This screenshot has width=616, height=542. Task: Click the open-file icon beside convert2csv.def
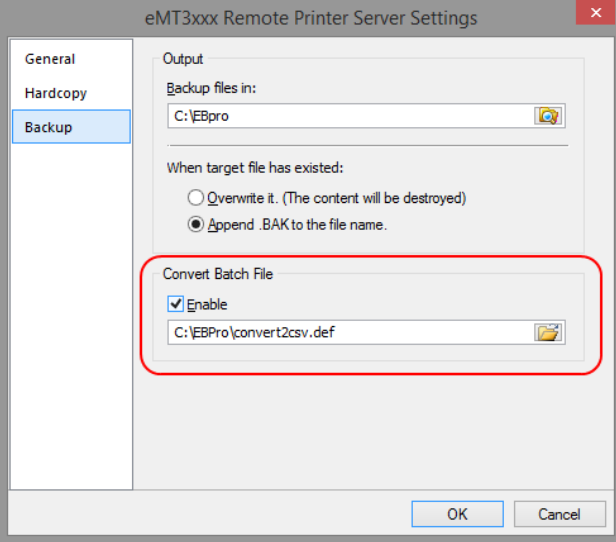tap(548, 332)
